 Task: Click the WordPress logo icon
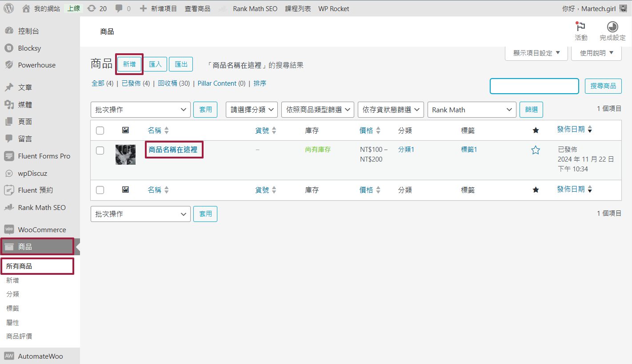coord(9,8)
